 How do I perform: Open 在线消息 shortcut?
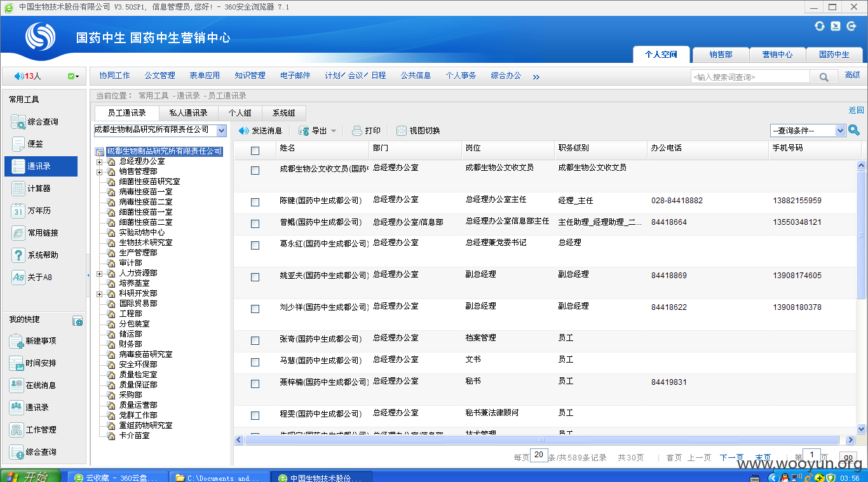point(33,385)
